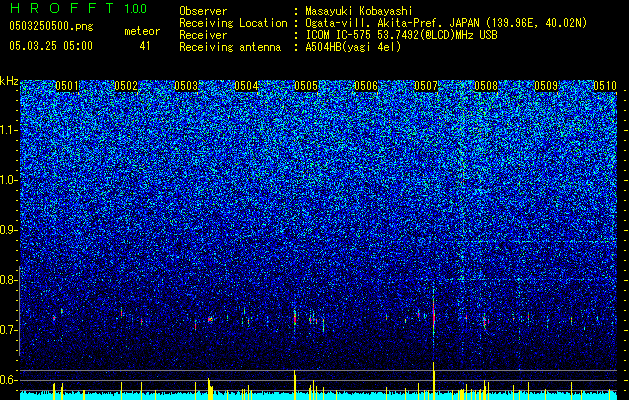The image size is (629, 400).
Task: Click filename 0503250500.png
Action: pyautogui.click(x=51, y=26)
